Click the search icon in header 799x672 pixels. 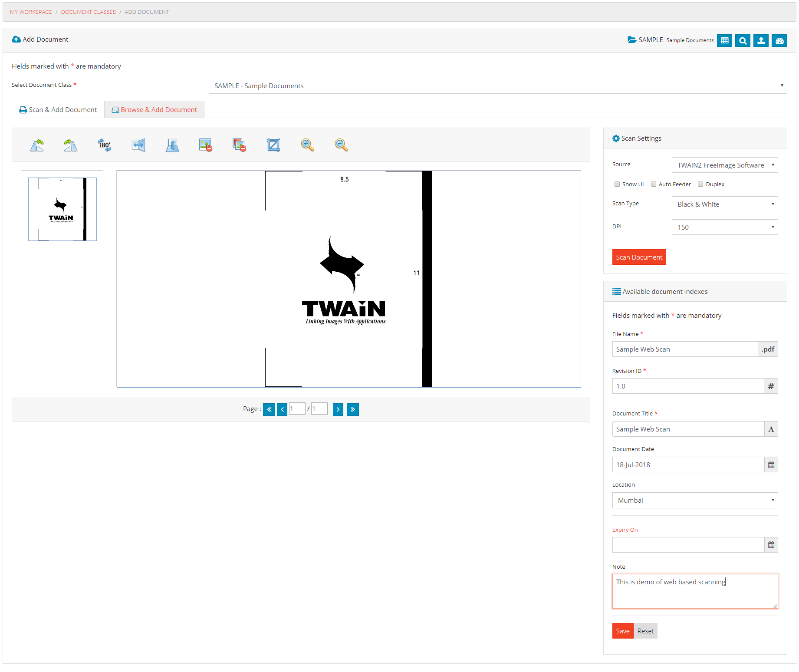tap(743, 40)
